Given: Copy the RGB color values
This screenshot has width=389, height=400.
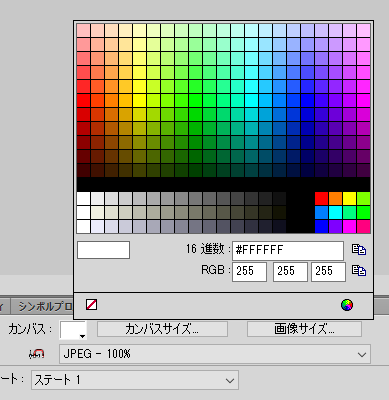Looking at the screenshot, I should point(359,270).
